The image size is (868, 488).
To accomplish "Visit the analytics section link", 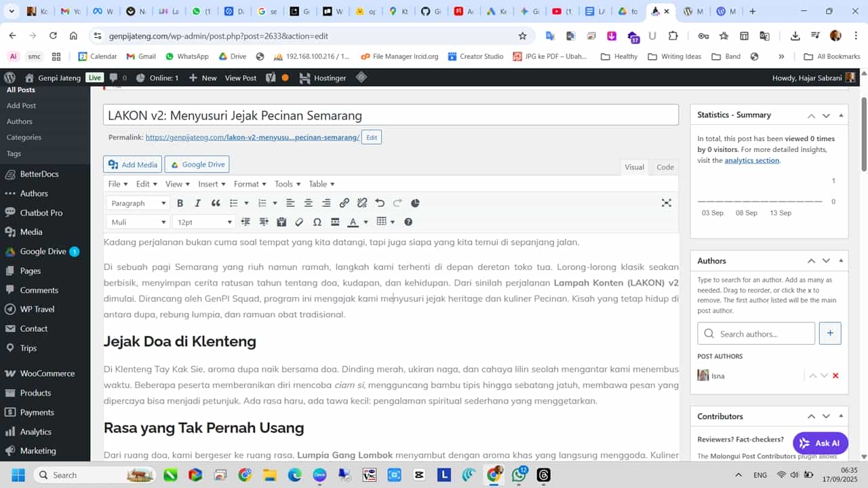I will click(751, 160).
